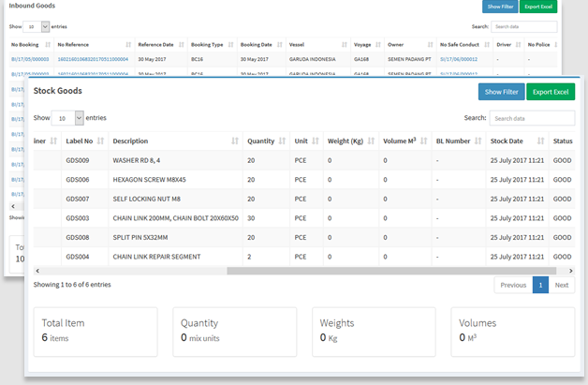Open safe conduct link SI/17/06/000012
Image resolution: width=588 pixels, height=385 pixels.
click(x=459, y=59)
